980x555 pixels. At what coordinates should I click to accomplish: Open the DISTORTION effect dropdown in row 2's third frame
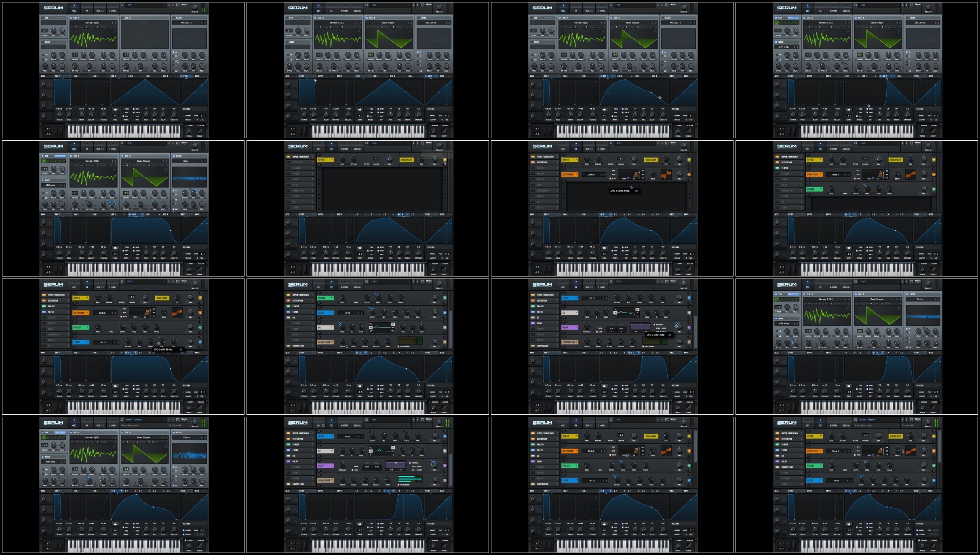pos(570,175)
